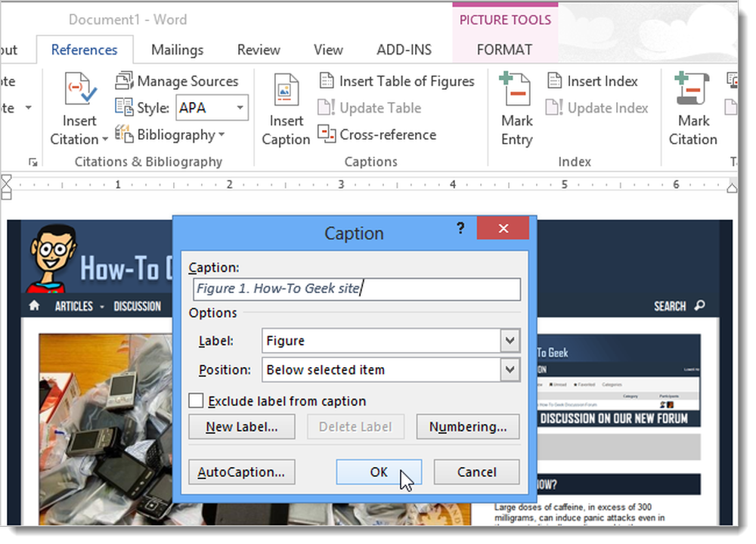Click the DISCUSSION link on webpage image

click(x=138, y=307)
